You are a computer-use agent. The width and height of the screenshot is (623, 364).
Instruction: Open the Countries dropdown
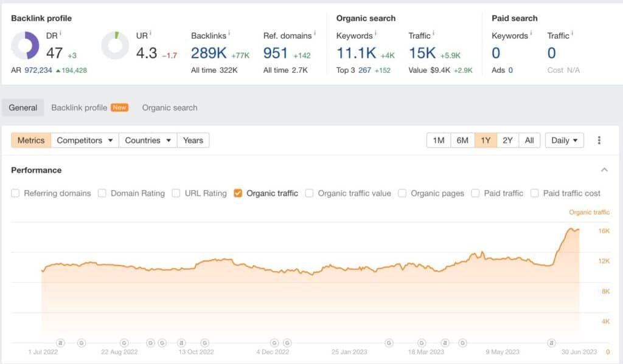pos(148,140)
